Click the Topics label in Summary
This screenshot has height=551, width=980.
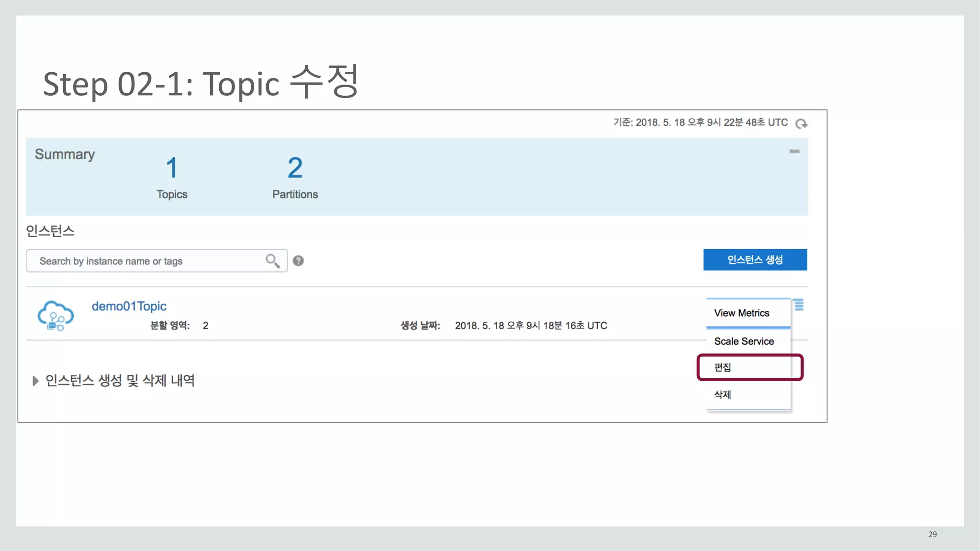click(x=172, y=195)
